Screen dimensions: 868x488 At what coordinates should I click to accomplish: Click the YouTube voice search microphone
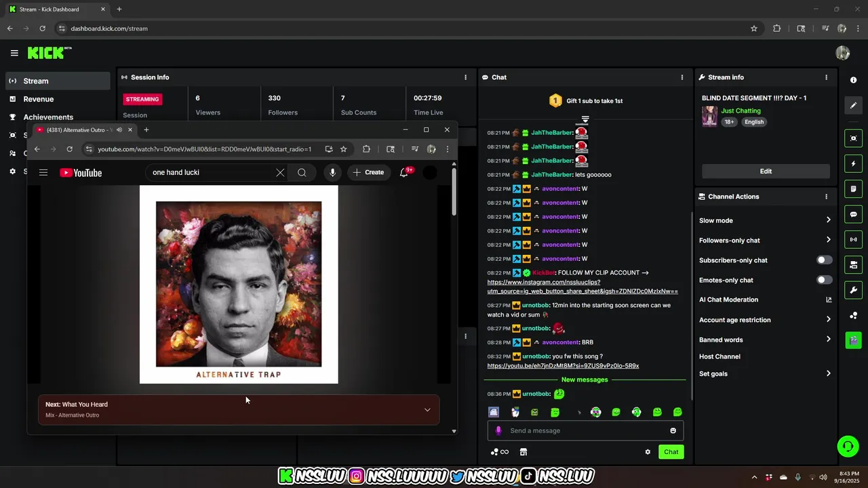tap(332, 172)
